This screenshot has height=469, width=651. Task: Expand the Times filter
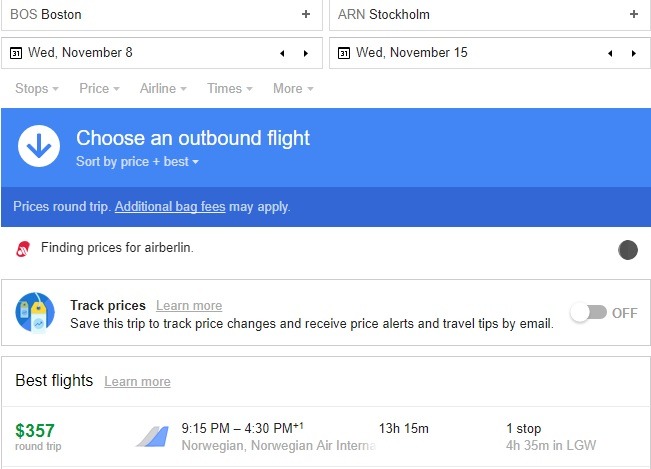229,89
